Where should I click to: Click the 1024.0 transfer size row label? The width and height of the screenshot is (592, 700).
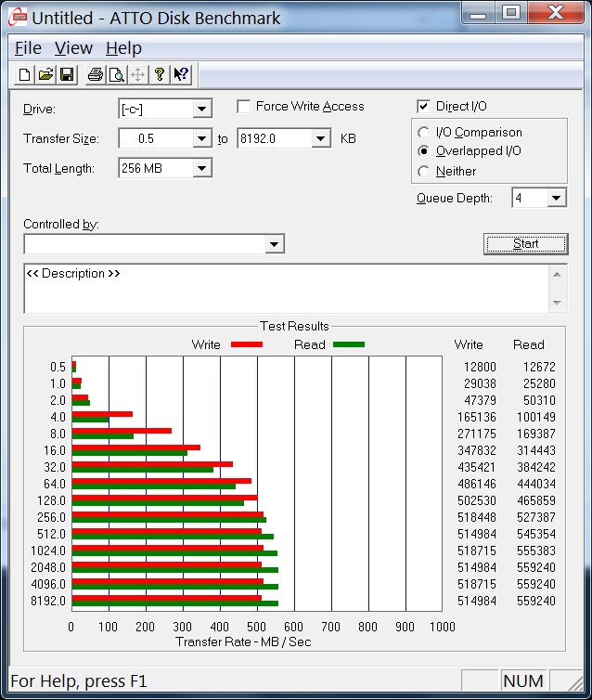tap(48, 551)
